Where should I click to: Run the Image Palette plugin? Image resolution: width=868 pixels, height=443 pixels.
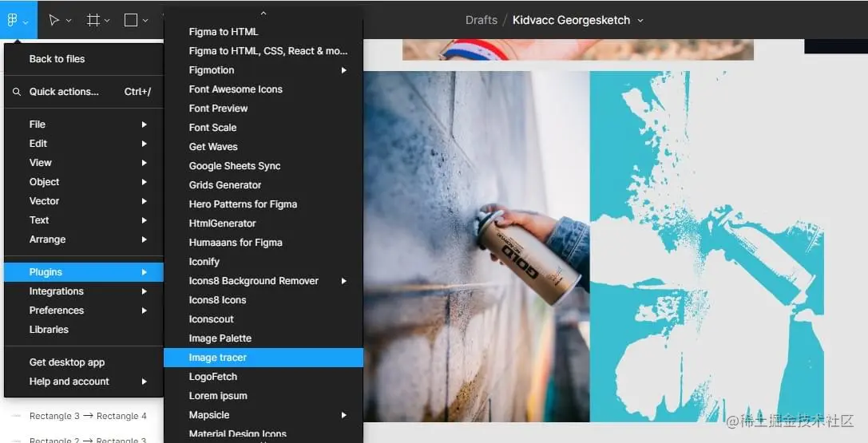click(264, 338)
